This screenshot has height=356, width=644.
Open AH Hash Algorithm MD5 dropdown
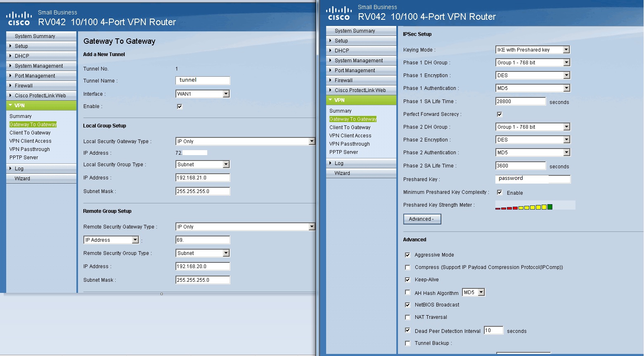[474, 292]
